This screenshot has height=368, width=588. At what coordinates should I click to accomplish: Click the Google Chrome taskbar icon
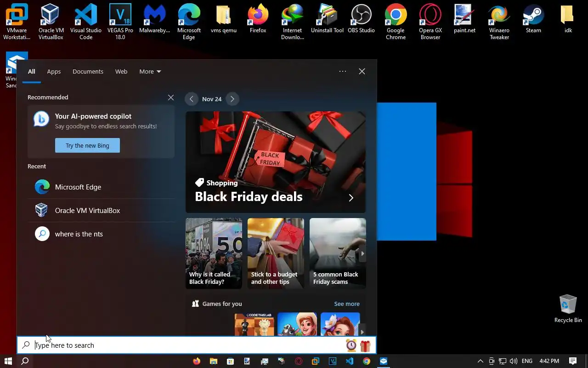tap(367, 361)
